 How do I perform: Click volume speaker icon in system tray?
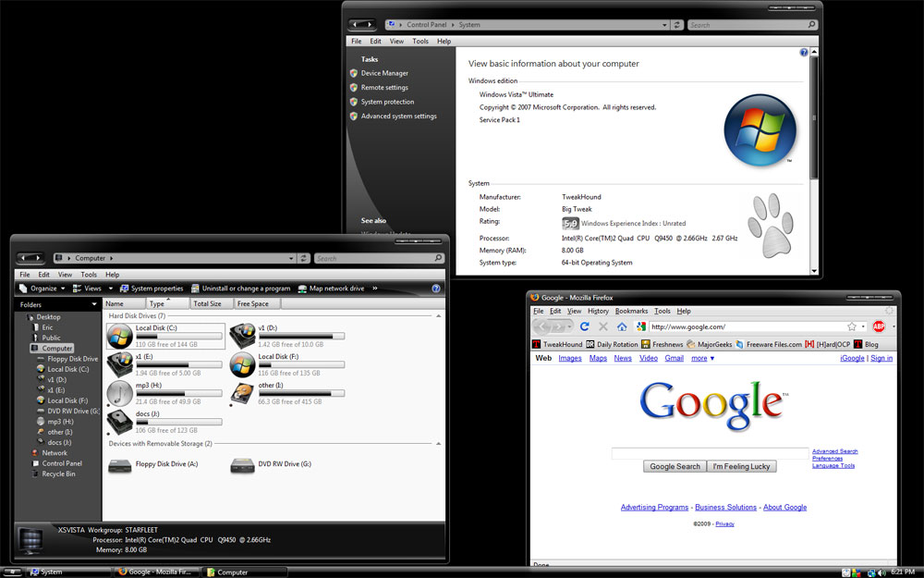(x=881, y=572)
